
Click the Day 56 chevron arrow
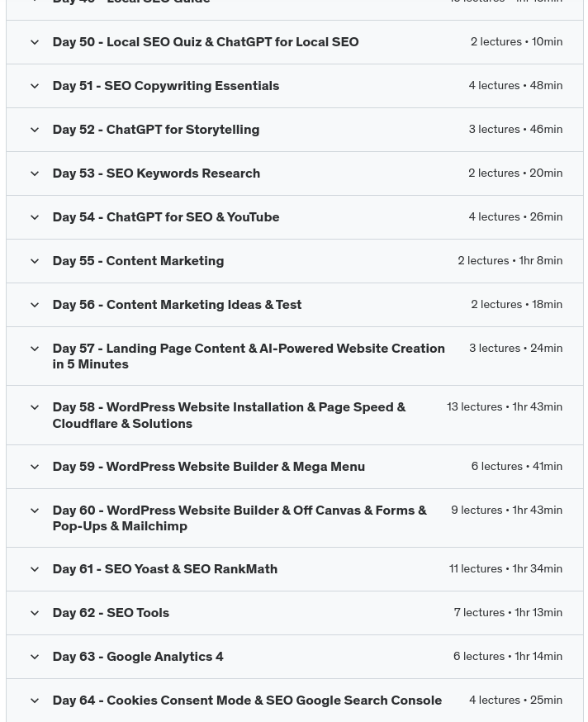[35, 305]
